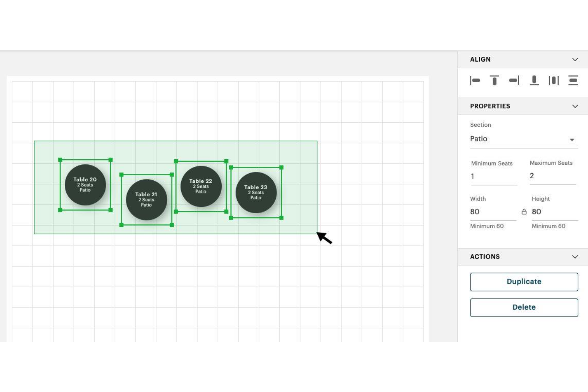Open the Section dropdown showing Patio
This screenshot has width=588, height=392.
(x=523, y=139)
